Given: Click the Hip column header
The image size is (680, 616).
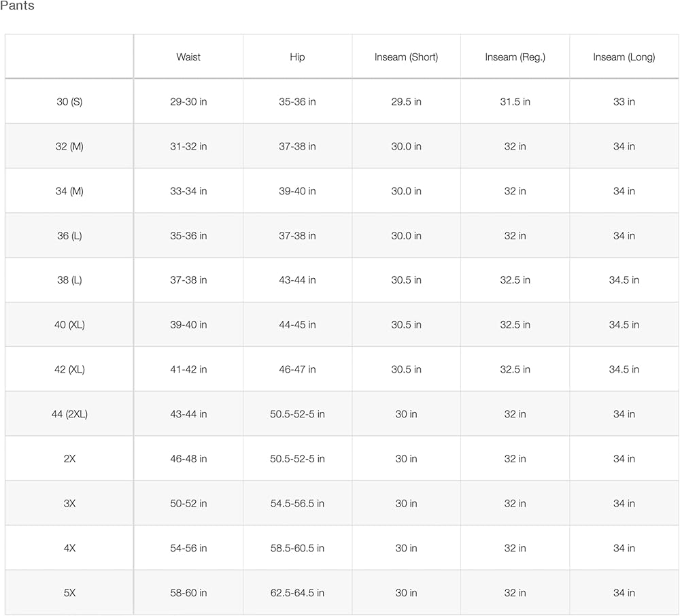Looking at the screenshot, I should [297, 57].
